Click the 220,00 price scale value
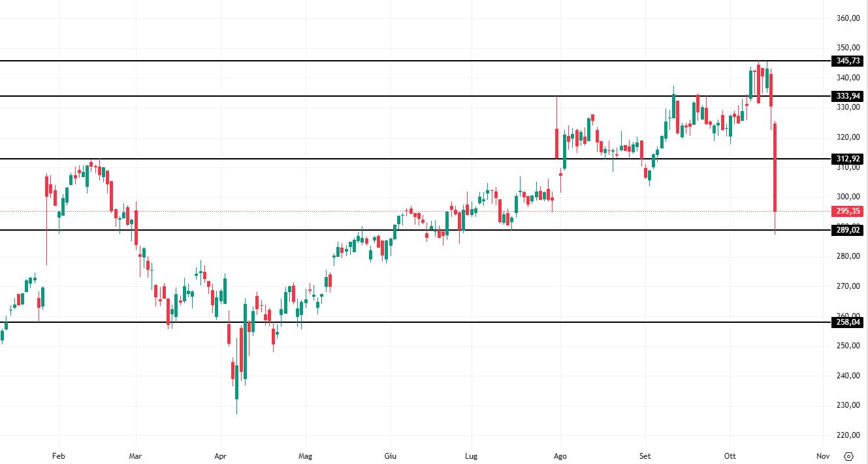The width and height of the screenshot is (868, 464). pos(848,435)
